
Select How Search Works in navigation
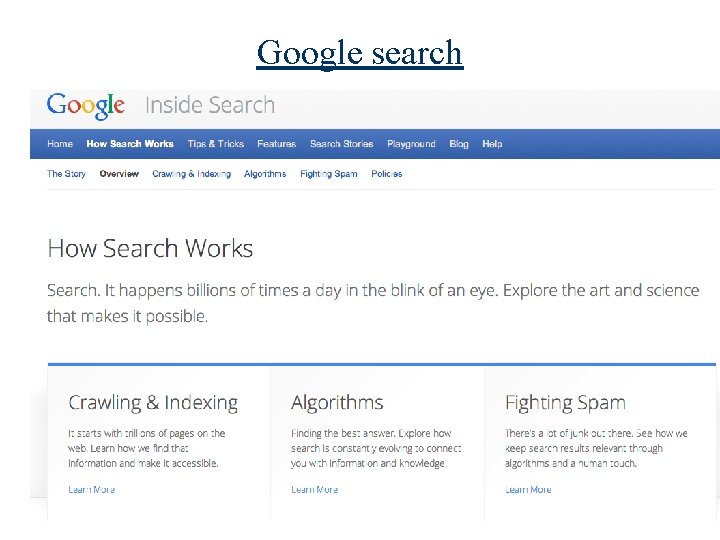click(x=130, y=144)
